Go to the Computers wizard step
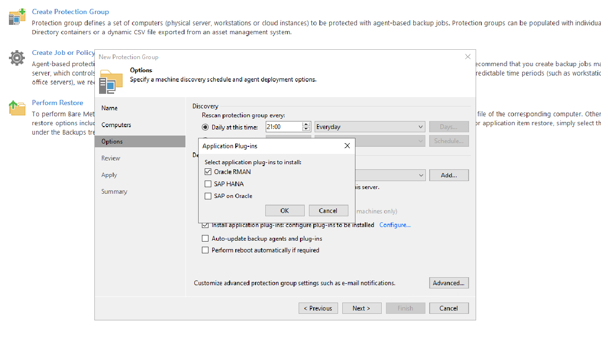This screenshot has height=364, width=601. [x=140, y=125]
